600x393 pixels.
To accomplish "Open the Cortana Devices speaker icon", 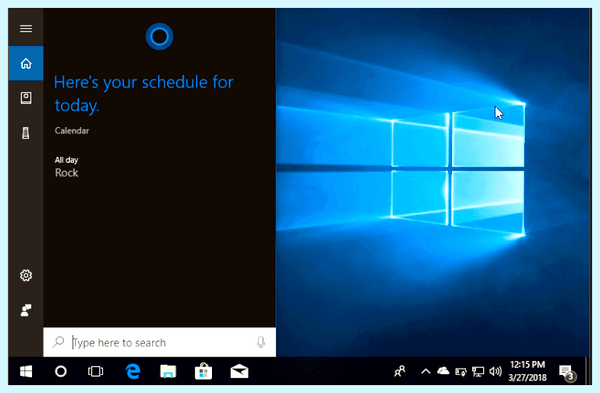I will coord(26,133).
